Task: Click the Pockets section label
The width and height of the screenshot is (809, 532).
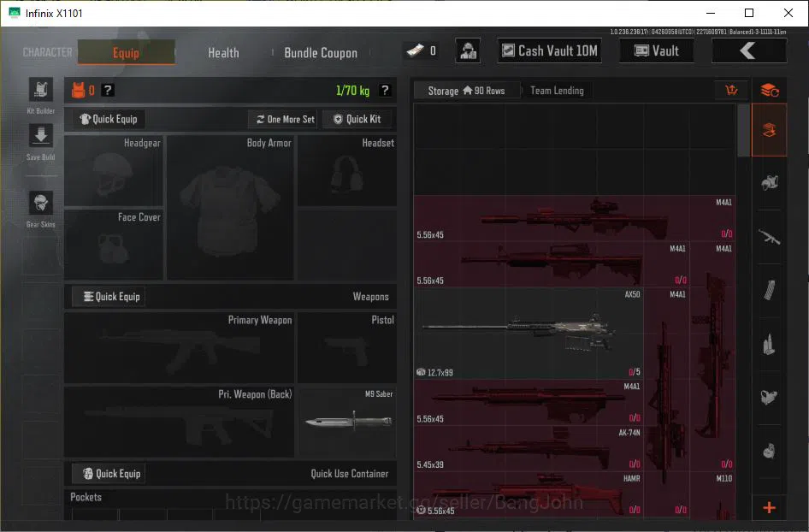Action: pyautogui.click(x=86, y=497)
